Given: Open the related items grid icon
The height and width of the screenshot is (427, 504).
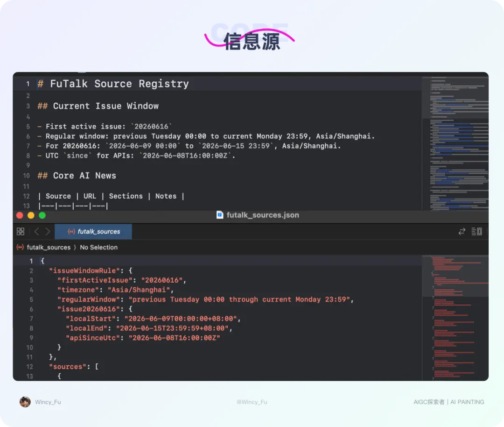Looking at the screenshot, I should (x=21, y=231).
